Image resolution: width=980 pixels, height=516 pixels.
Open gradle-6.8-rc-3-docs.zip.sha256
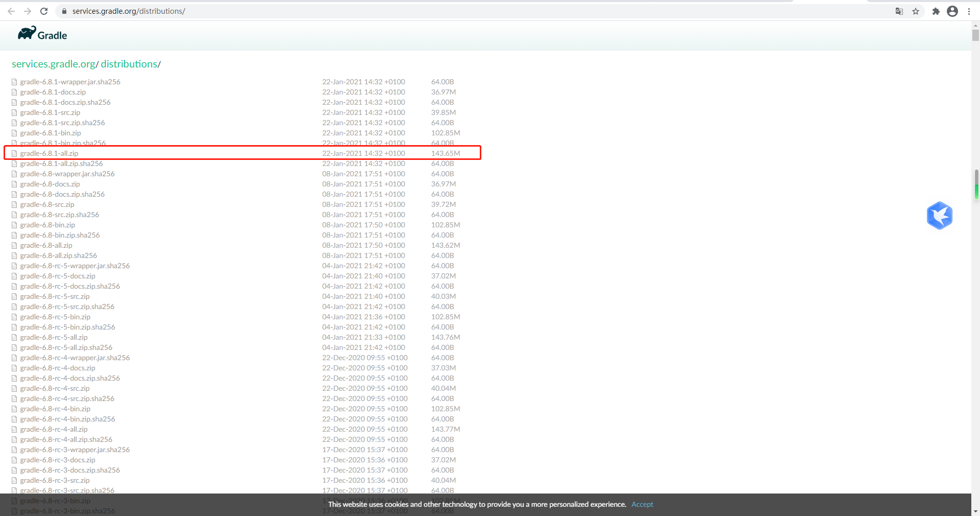pyautogui.click(x=70, y=470)
